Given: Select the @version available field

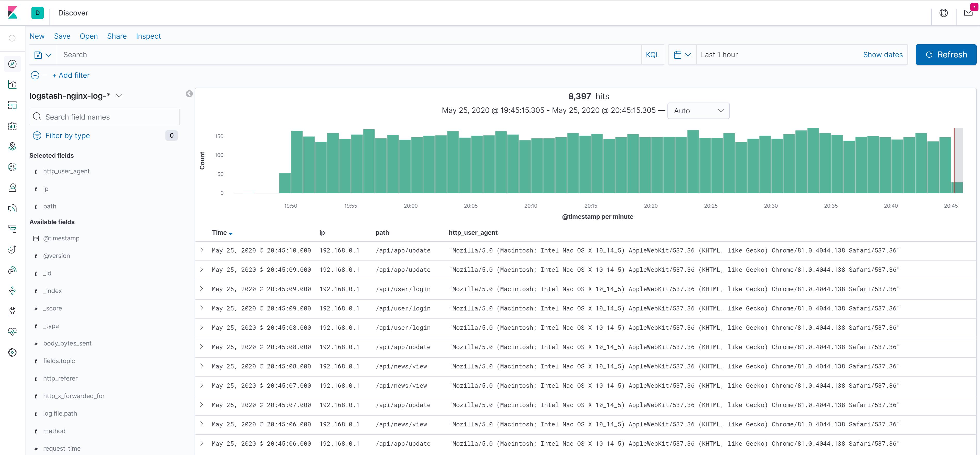Looking at the screenshot, I should [56, 256].
